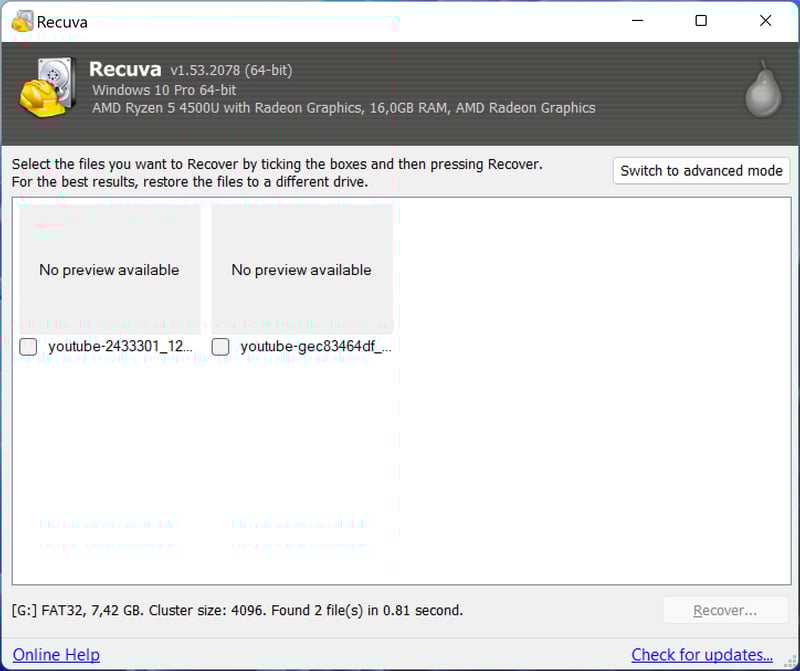This screenshot has width=800, height=671.
Task: Open the Check for updates link
Action: pos(702,655)
